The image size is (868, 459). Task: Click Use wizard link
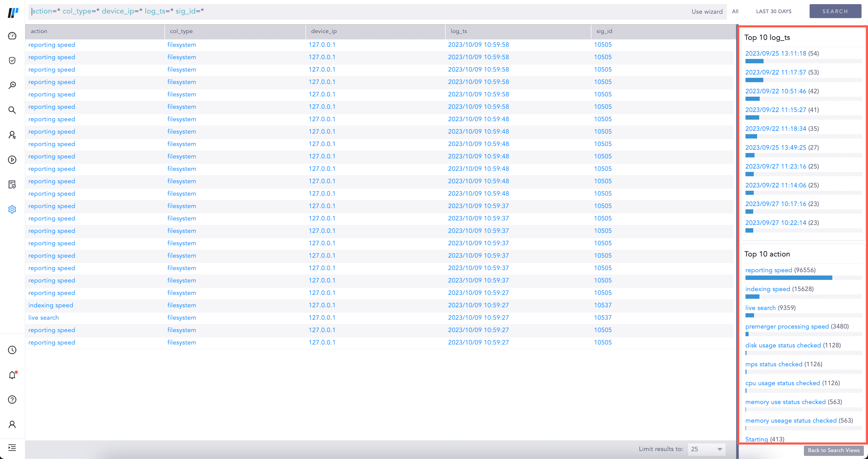(707, 11)
